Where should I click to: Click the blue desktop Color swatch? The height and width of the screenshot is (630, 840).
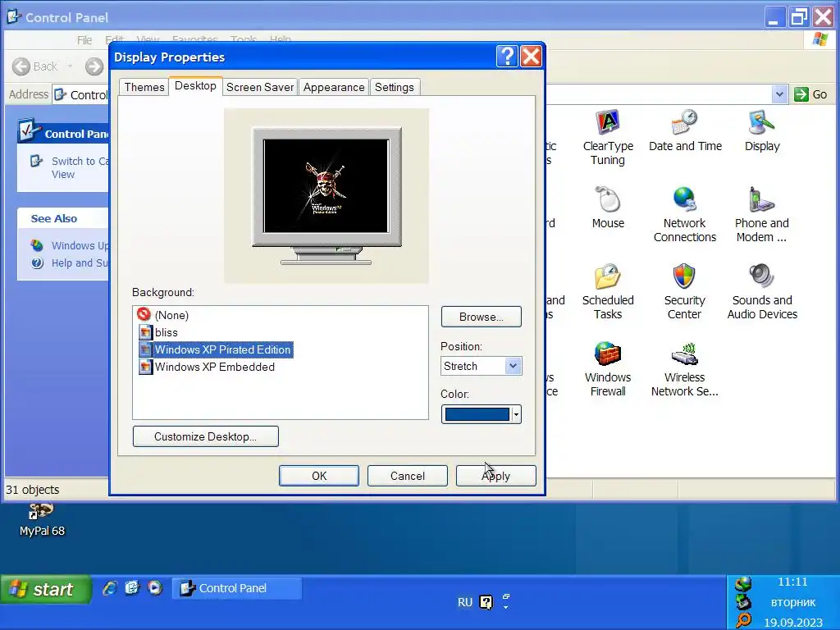pos(477,414)
